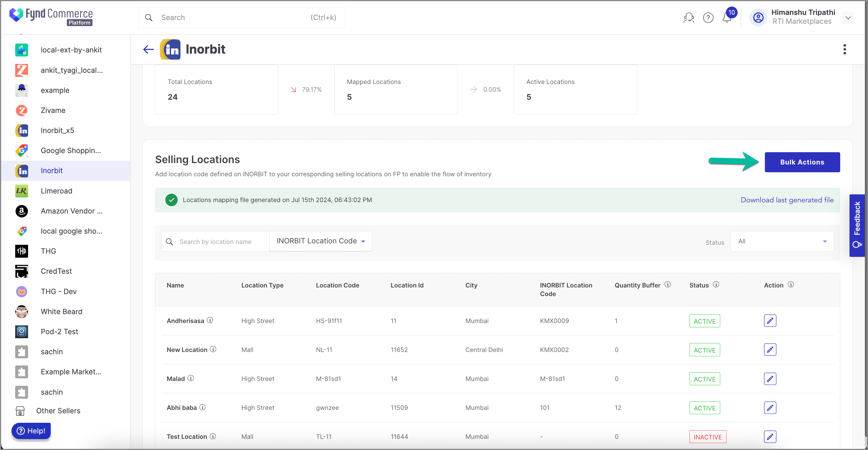
Task: Click the Central Delhi city cell
Action: tap(484, 350)
